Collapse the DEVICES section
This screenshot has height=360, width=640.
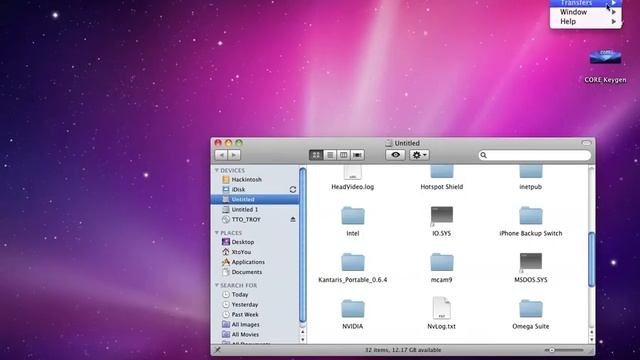(217, 170)
